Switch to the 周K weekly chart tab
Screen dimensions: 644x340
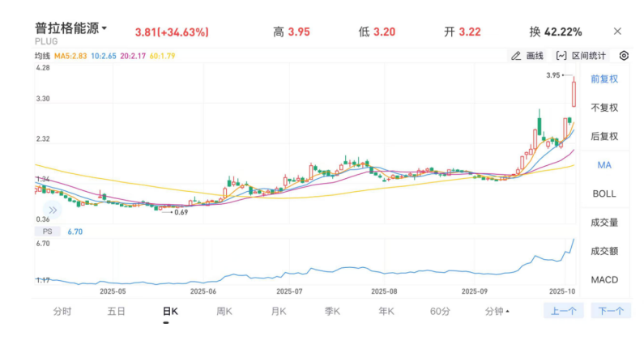(224, 311)
